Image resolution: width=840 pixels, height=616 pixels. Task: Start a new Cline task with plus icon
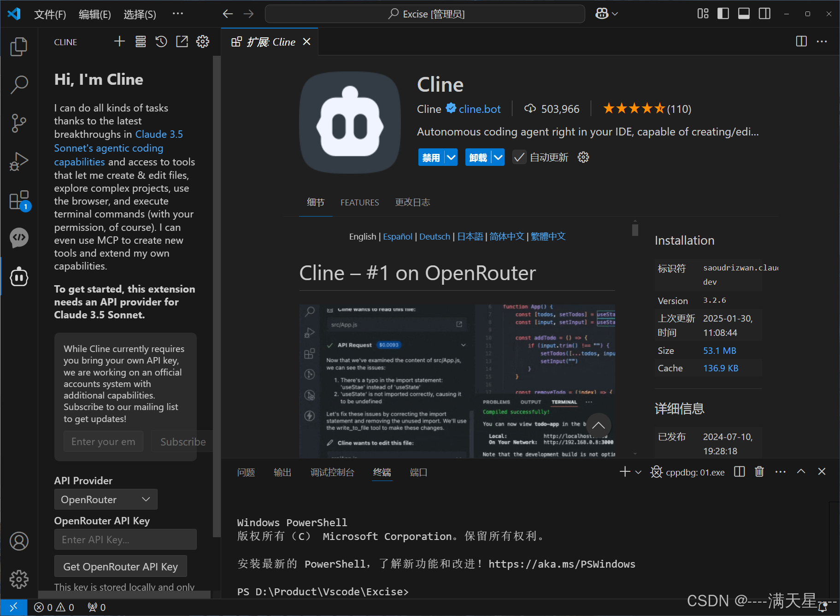click(119, 41)
